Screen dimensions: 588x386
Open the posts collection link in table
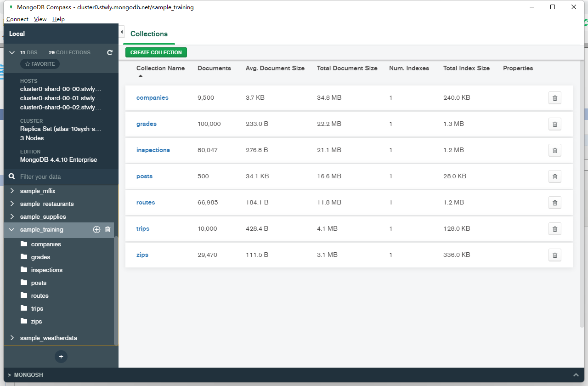tap(144, 176)
